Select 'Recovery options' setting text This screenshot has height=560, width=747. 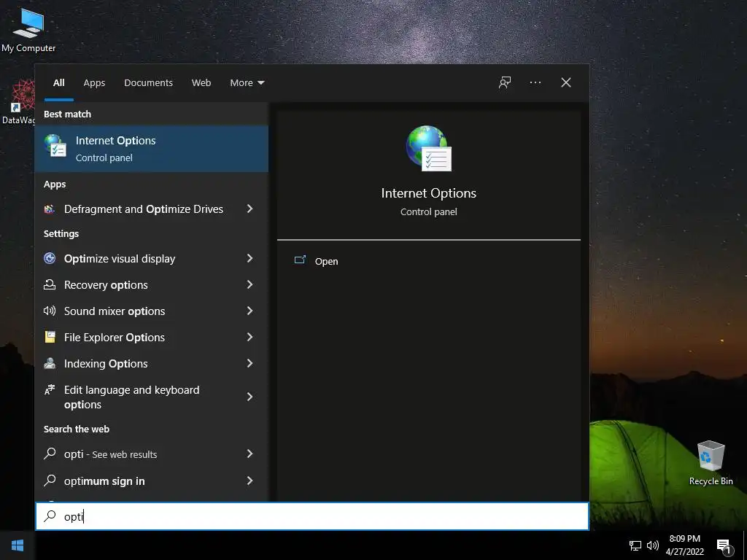[106, 285]
